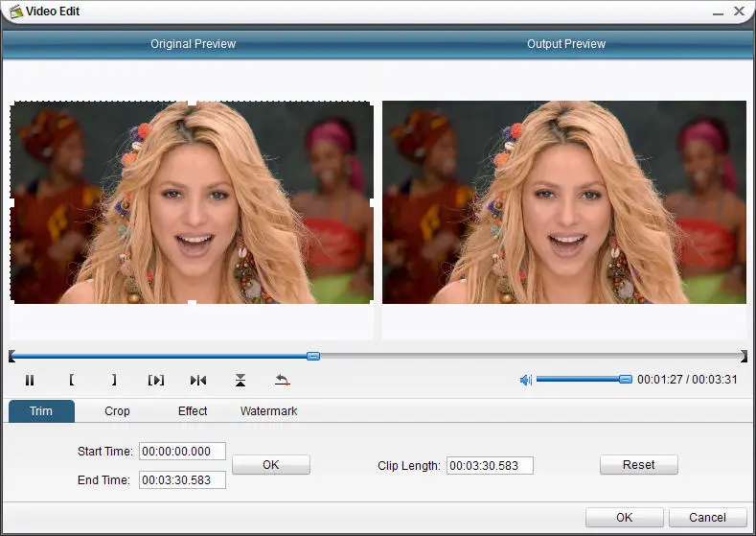Viewport: 756px width, 536px height.
Task: Set trim start with left bracket icon
Action: [x=71, y=380]
